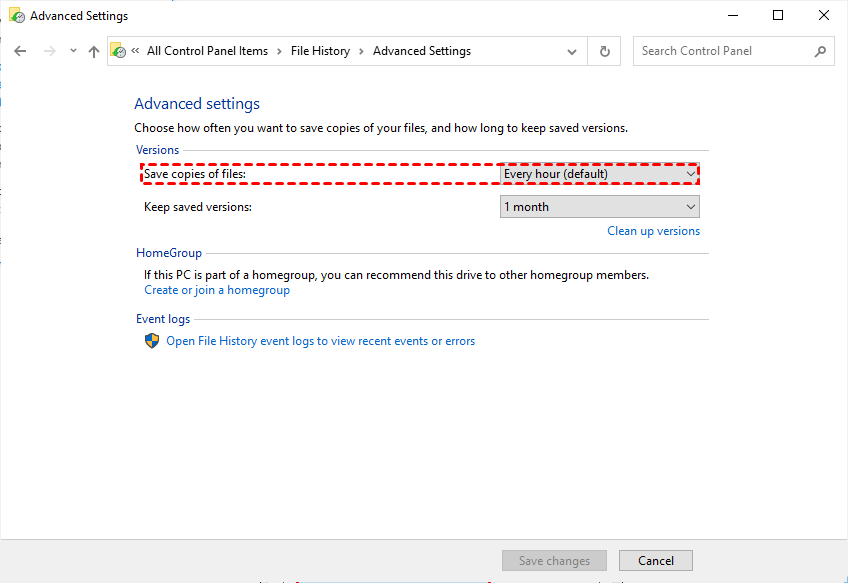The width and height of the screenshot is (848, 583).
Task: Click the Forward navigation arrow
Action: [x=49, y=51]
